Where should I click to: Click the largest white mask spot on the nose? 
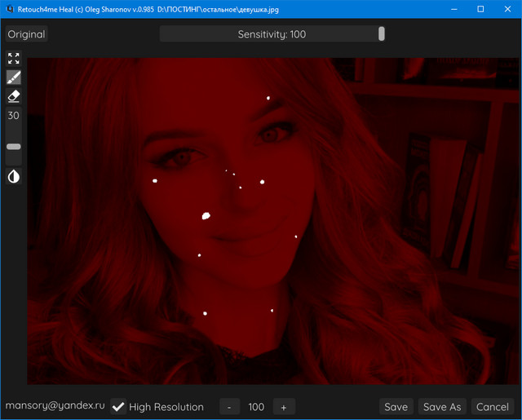click(206, 216)
